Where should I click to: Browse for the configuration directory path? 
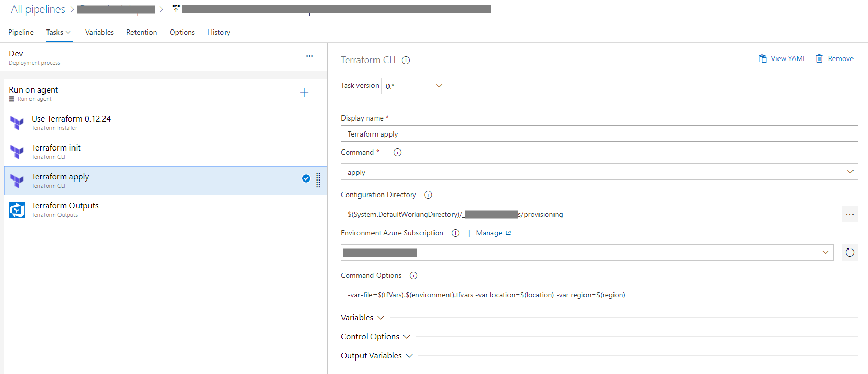[x=849, y=214]
